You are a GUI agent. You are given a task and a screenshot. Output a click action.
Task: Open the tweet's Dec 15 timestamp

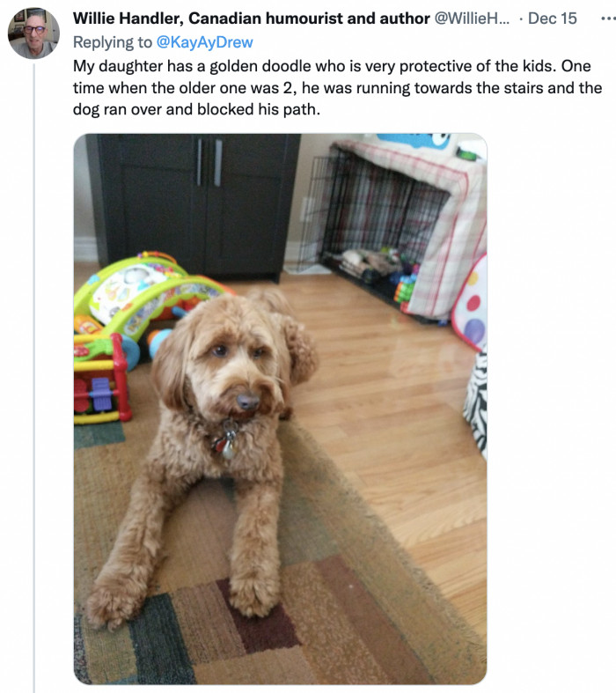pyautogui.click(x=553, y=18)
